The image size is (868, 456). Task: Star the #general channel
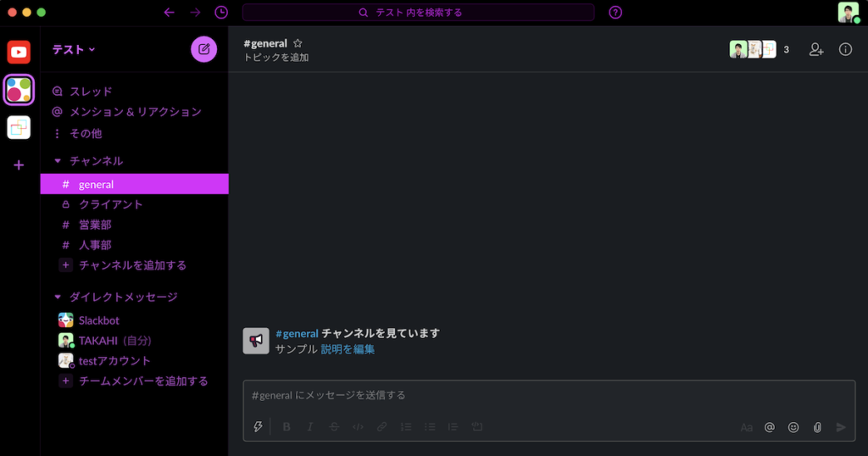click(x=298, y=43)
